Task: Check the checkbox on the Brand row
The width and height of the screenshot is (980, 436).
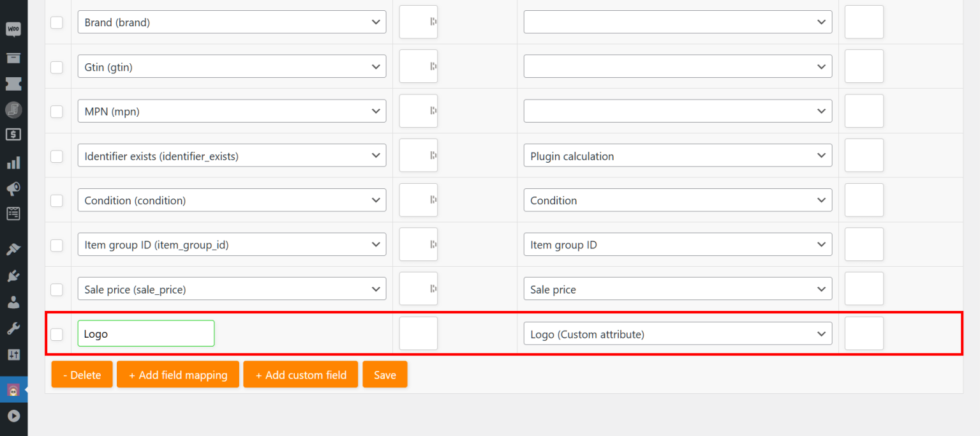Action: click(x=57, y=22)
